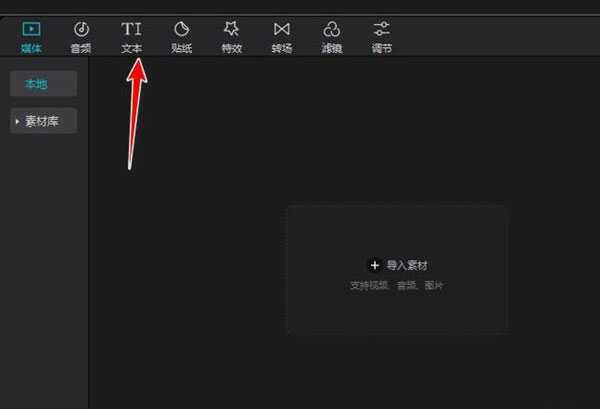The image size is (600, 409).
Task: Switch to the 音频 tab label
Action: tap(81, 49)
